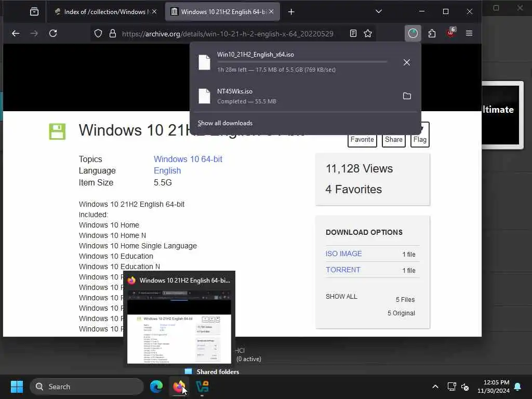The image size is (532, 399).
Task: Click the Windows 10 Home Single Language line
Action: 138,246
